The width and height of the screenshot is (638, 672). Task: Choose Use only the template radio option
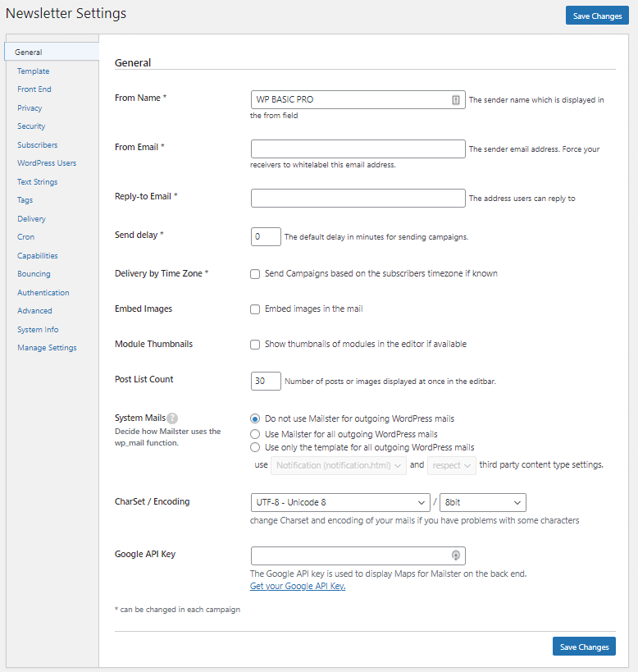[255, 448]
